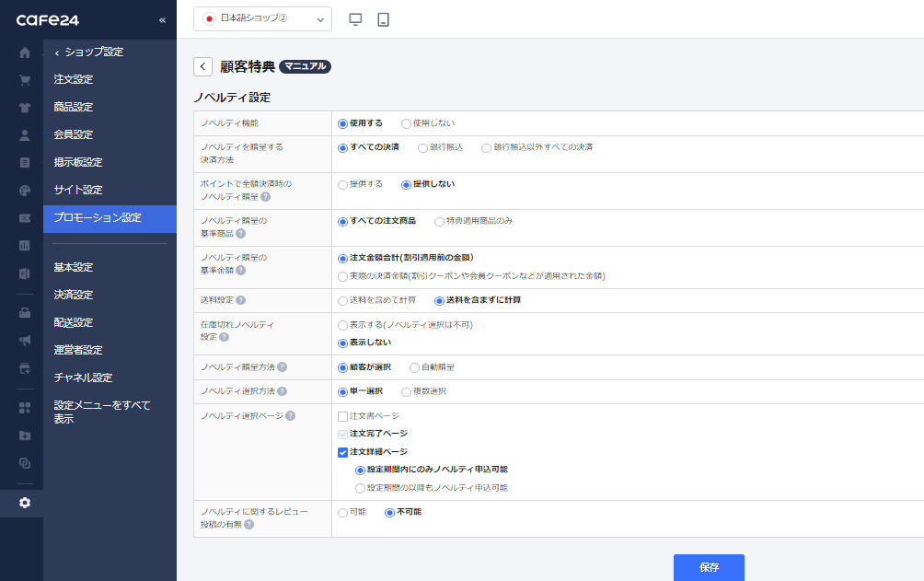Open the shopping cart orders icon
924x581 pixels.
(x=25, y=79)
